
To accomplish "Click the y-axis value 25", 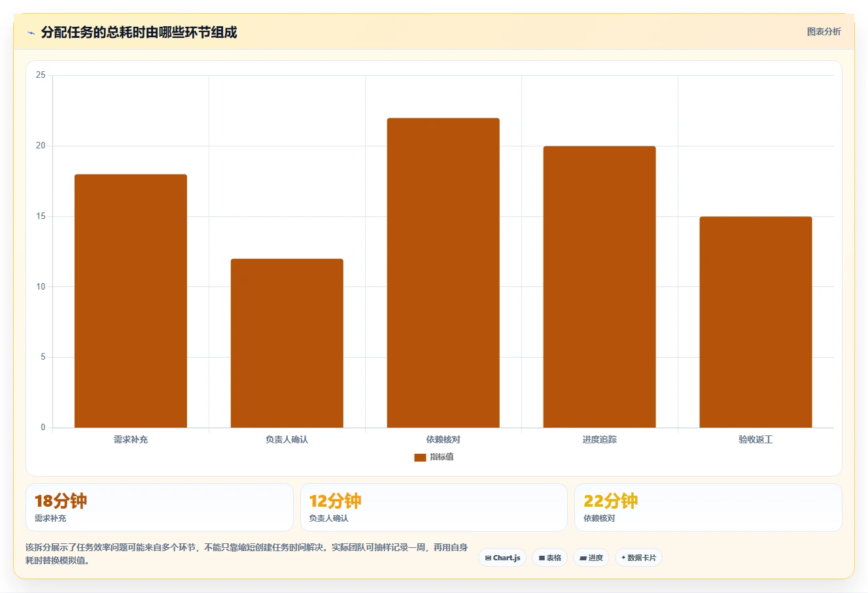I will (x=41, y=75).
